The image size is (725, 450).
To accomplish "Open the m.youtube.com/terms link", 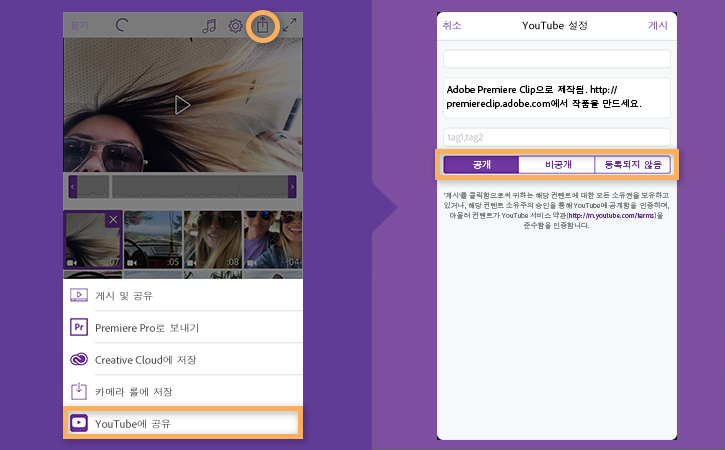I will click(x=611, y=216).
